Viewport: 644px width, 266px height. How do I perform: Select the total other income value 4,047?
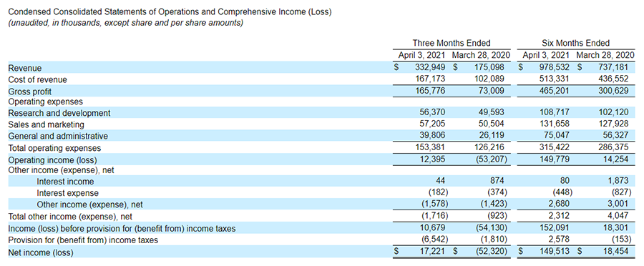[618, 215]
